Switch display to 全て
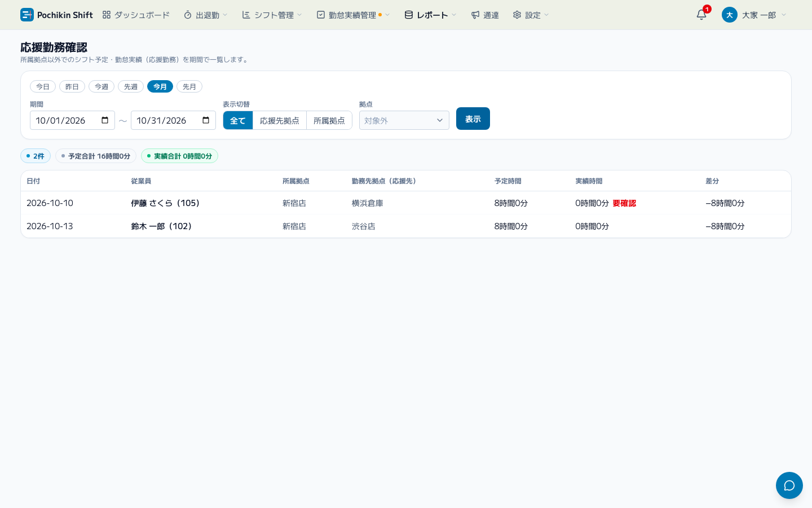The image size is (812, 508). [238, 120]
